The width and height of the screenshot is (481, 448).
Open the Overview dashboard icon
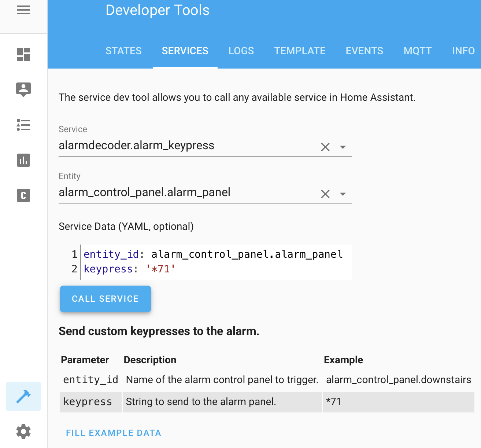23,55
